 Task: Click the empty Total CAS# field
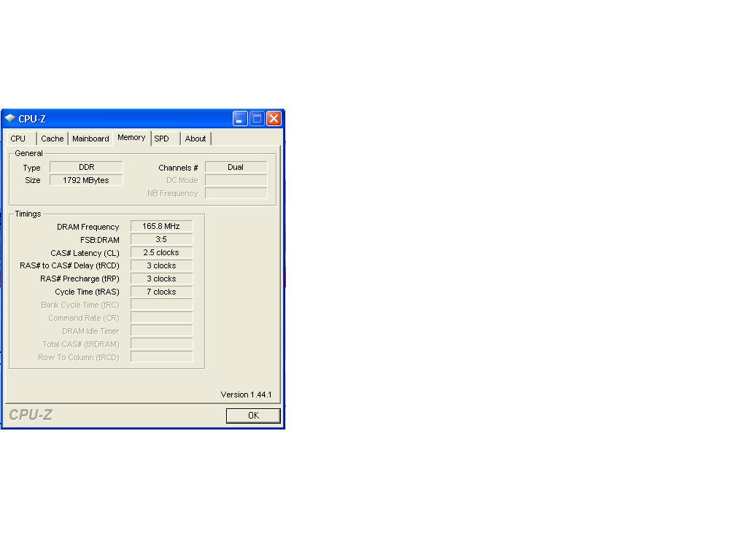[161, 344]
